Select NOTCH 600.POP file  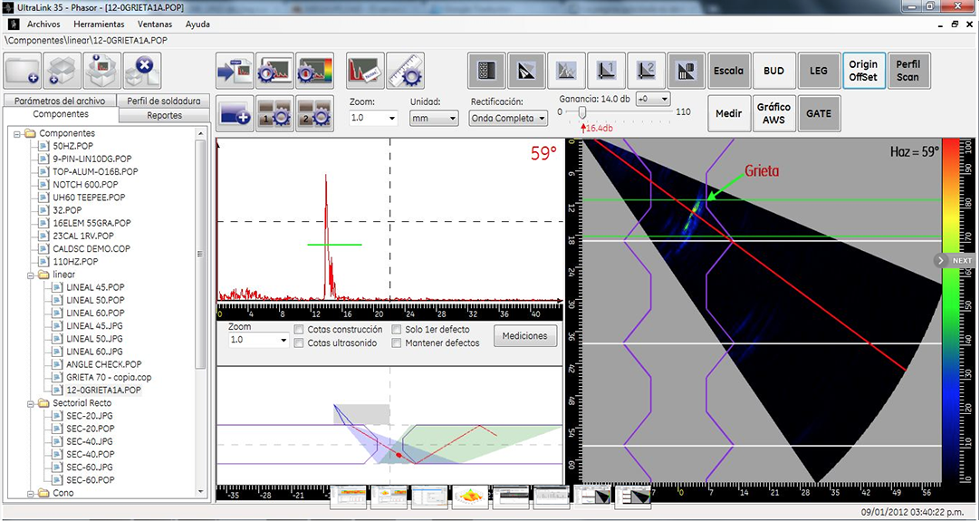tap(86, 185)
